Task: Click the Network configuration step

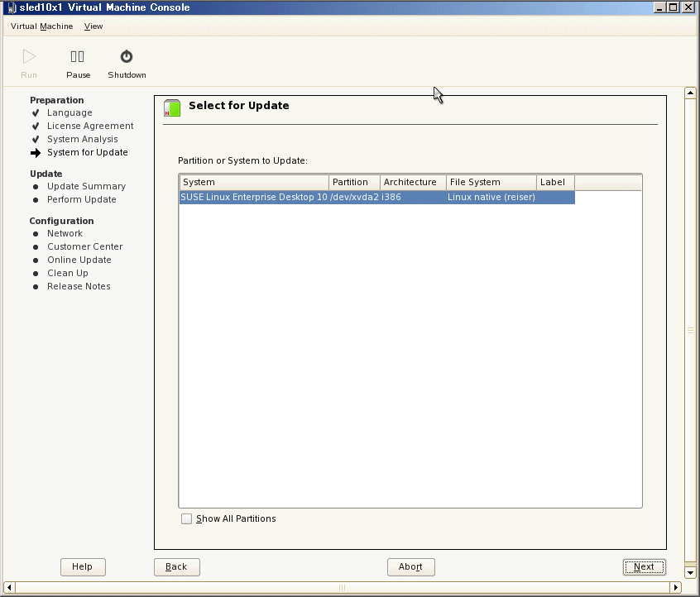Action: pyautogui.click(x=65, y=233)
